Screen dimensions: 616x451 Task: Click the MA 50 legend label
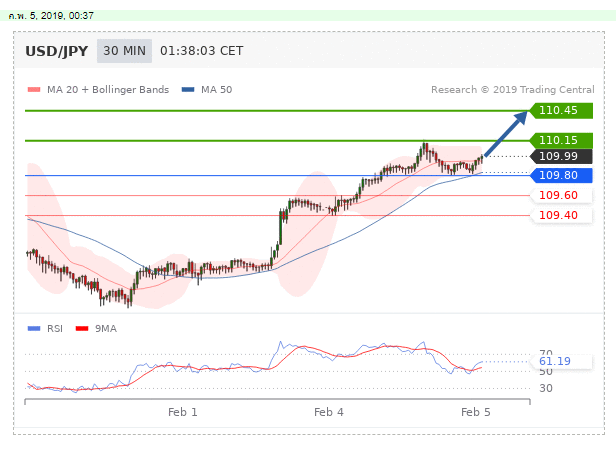coord(216,90)
